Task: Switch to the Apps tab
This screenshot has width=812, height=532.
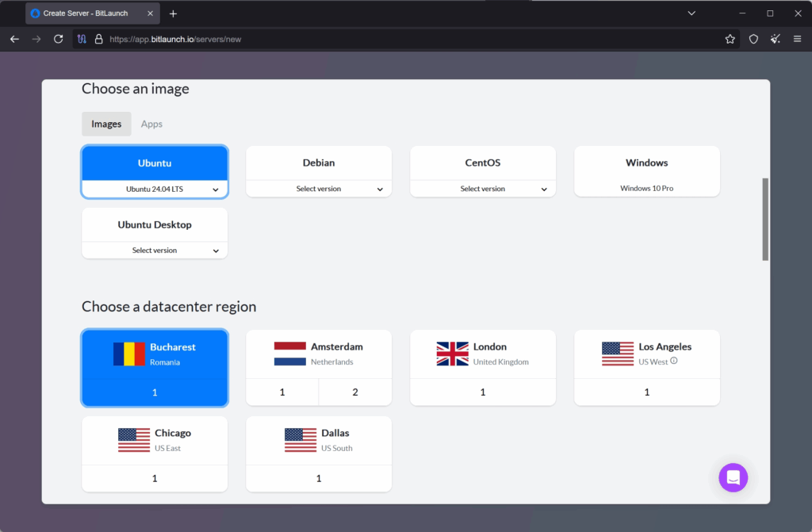Action: point(151,124)
